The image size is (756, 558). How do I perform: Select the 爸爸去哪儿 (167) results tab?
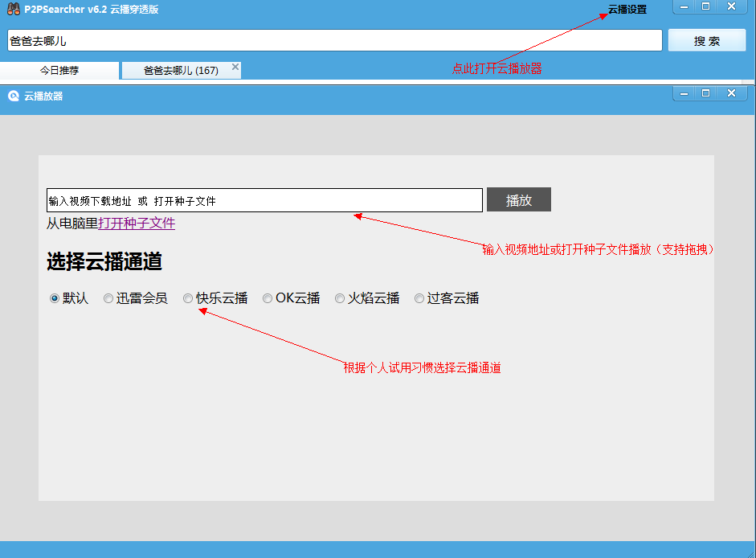180,71
